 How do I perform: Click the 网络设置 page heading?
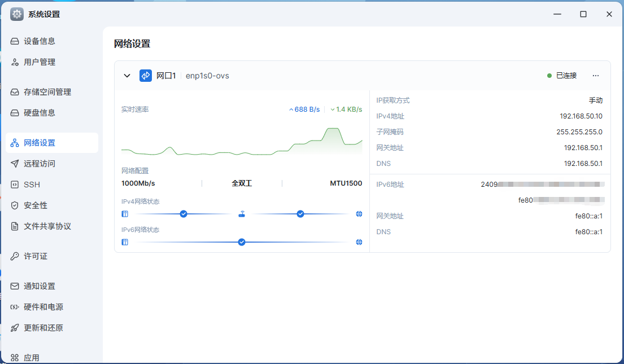[x=132, y=44]
